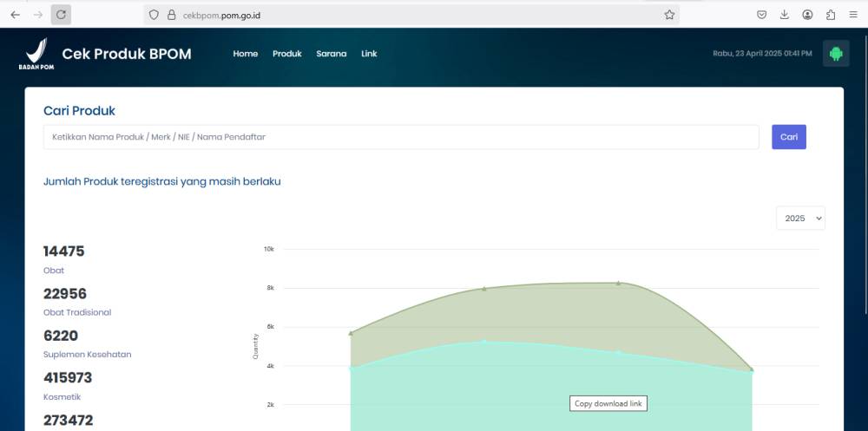
Task: Go back with the browser back arrow
Action: 15,15
